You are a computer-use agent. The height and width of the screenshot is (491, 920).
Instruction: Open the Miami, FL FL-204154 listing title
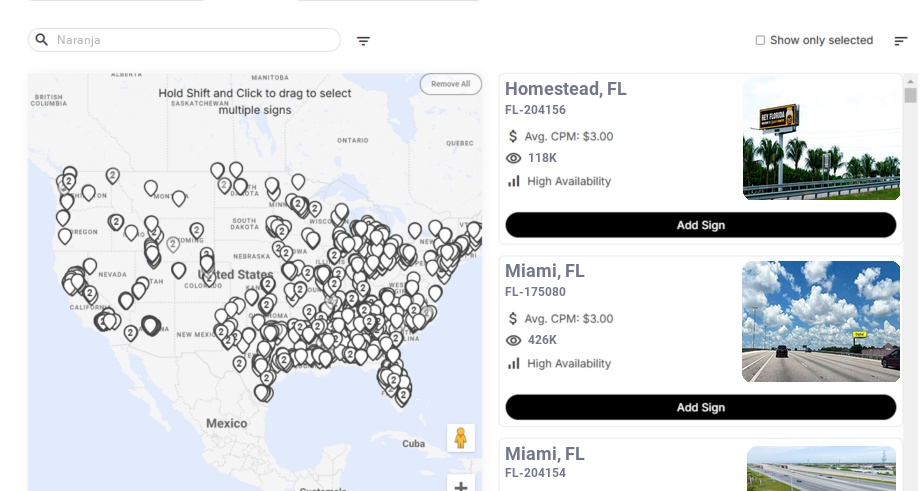545,454
